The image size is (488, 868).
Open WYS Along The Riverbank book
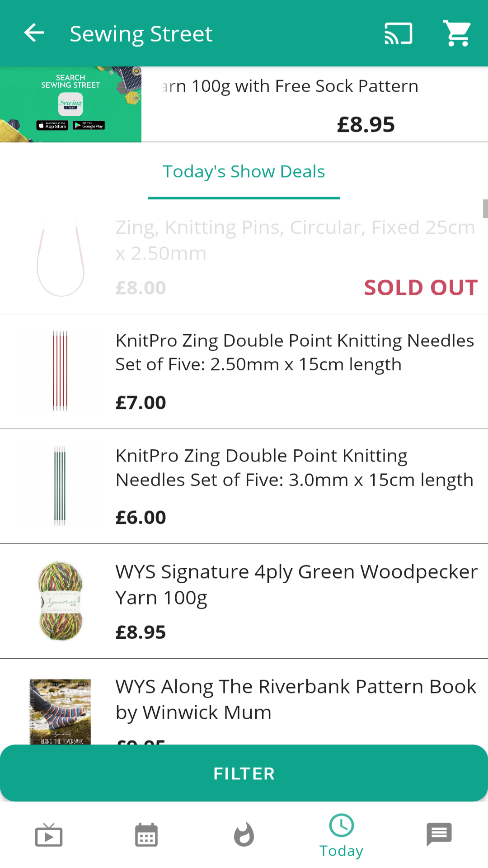tap(296, 699)
